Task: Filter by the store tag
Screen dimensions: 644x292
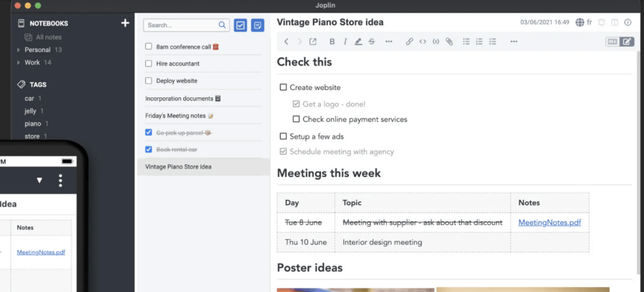Action: tap(32, 136)
